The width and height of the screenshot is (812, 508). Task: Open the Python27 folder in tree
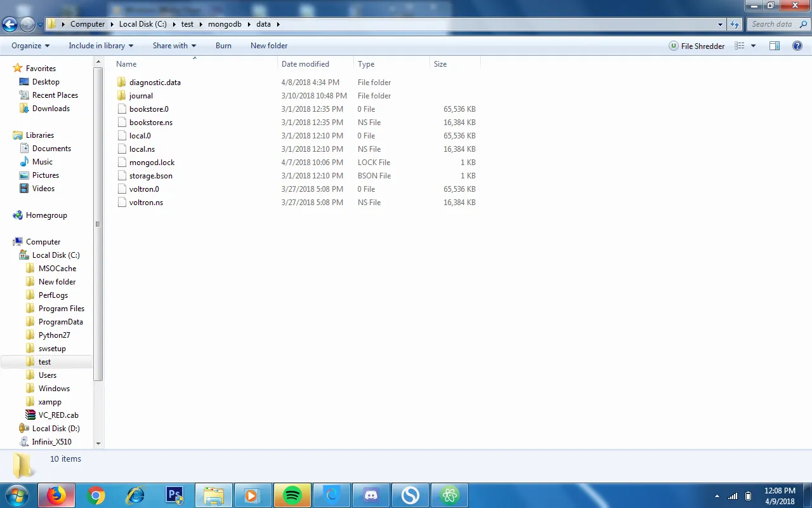(x=55, y=335)
